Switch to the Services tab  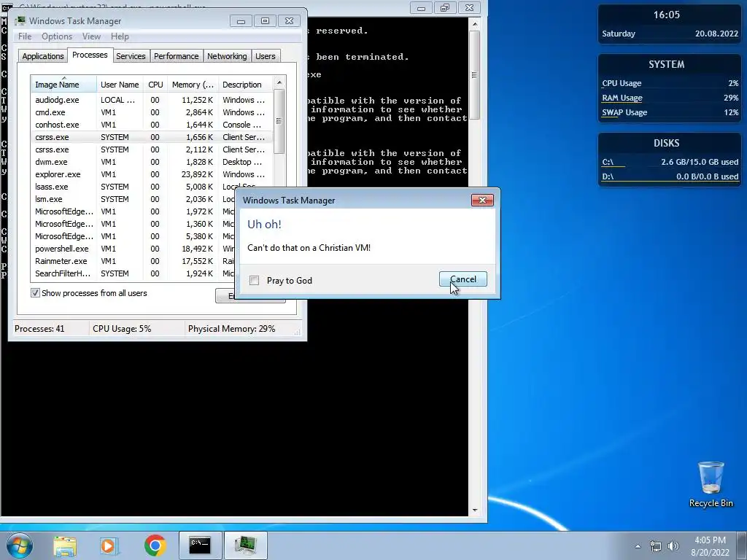(131, 56)
